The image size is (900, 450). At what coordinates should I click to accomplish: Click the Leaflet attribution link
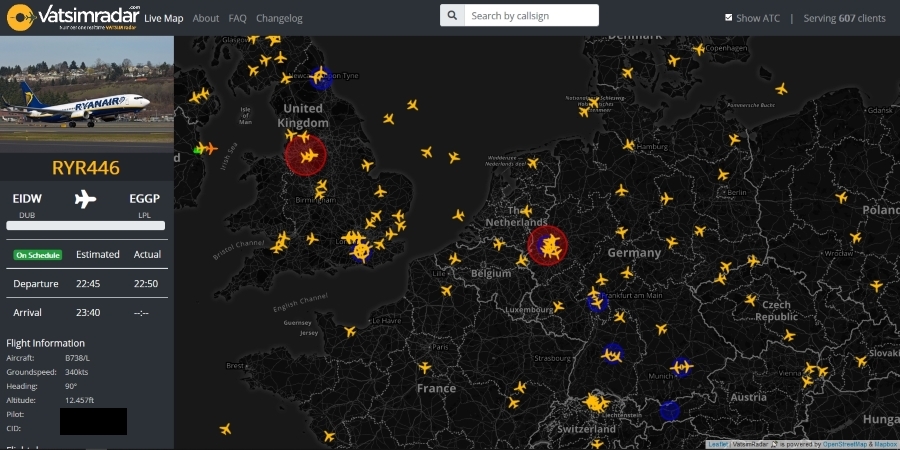pos(718,444)
